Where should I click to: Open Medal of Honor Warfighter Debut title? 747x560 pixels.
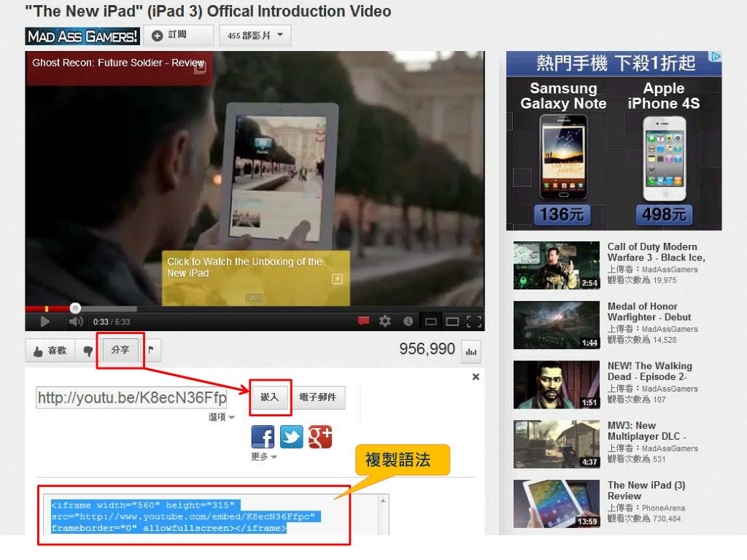(649, 311)
